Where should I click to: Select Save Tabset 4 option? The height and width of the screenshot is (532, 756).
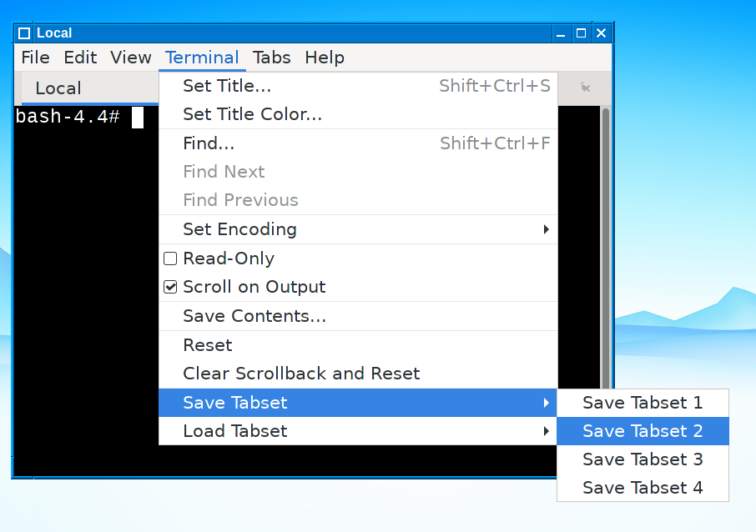(643, 488)
